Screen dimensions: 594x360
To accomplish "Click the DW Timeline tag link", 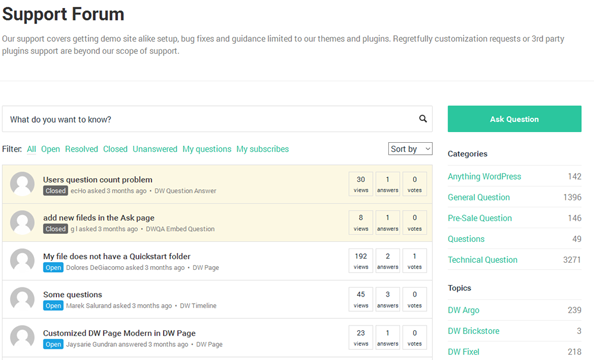I will (198, 306).
